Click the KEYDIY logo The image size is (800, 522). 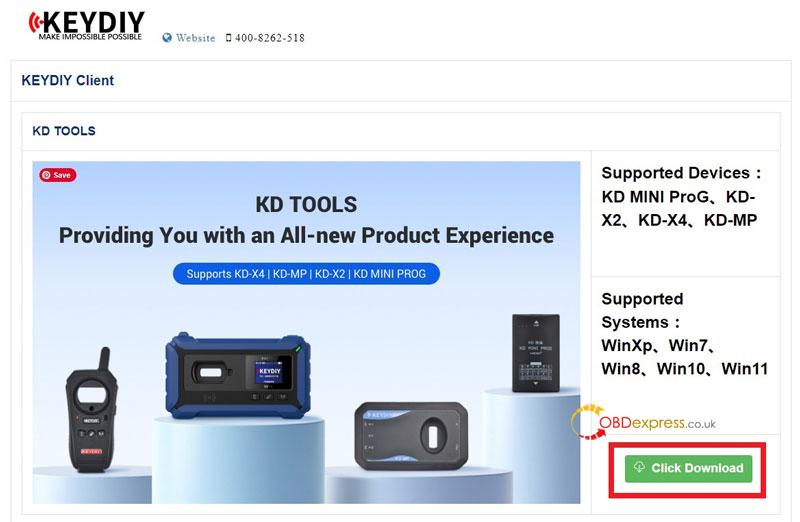86,25
